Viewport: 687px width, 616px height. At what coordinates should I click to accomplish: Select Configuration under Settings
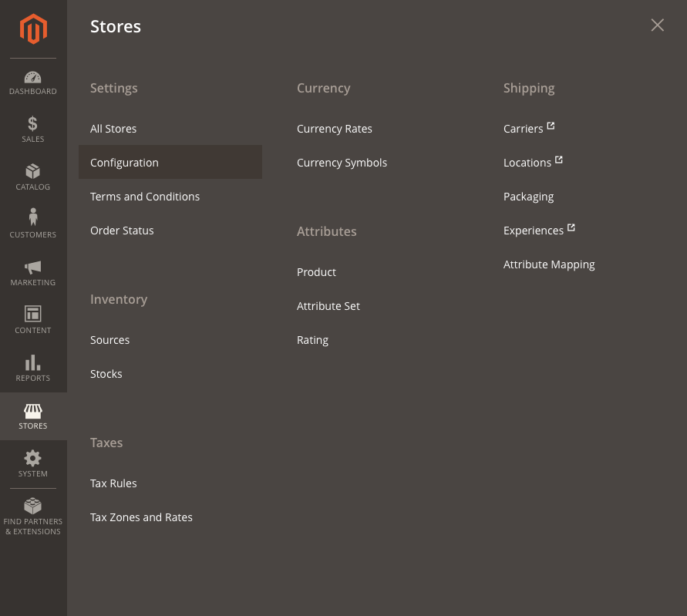(170, 162)
